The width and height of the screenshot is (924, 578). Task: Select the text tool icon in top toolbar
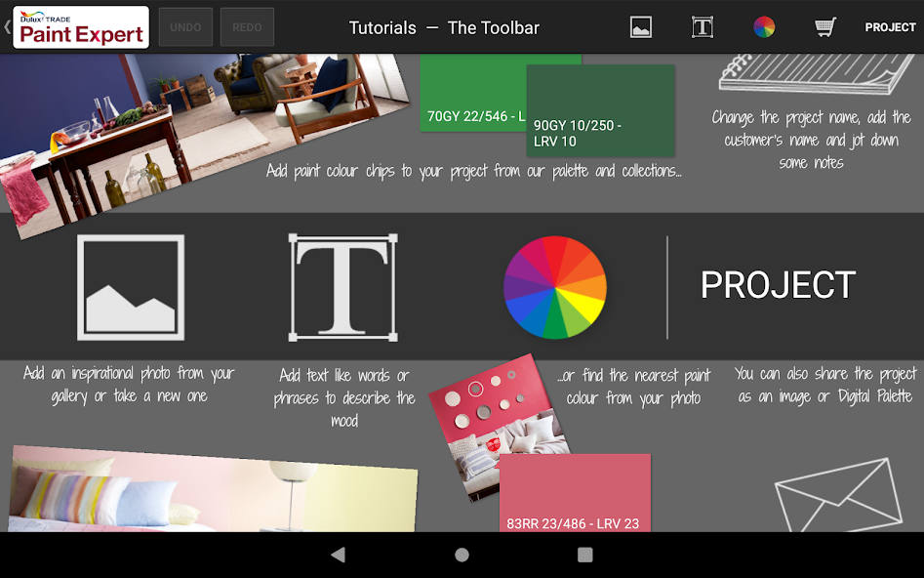point(702,27)
